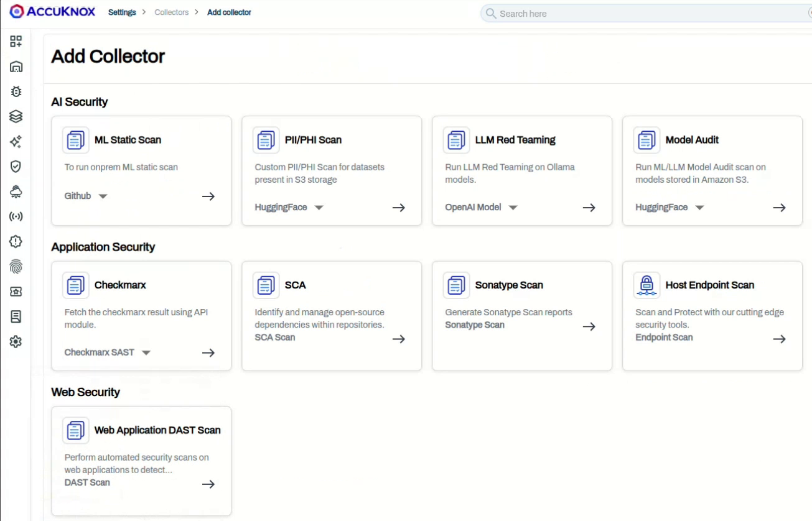
Task: Click the ML Static Scan title
Action: click(x=128, y=140)
